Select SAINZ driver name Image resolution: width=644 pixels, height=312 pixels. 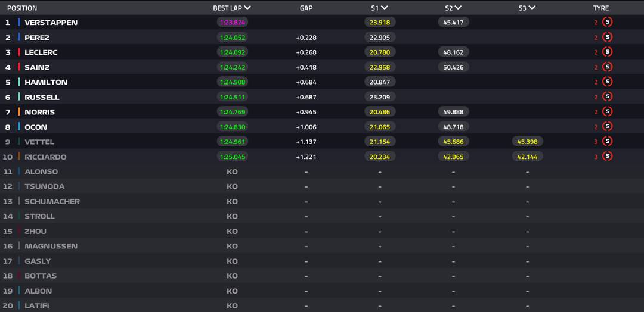[x=37, y=67]
